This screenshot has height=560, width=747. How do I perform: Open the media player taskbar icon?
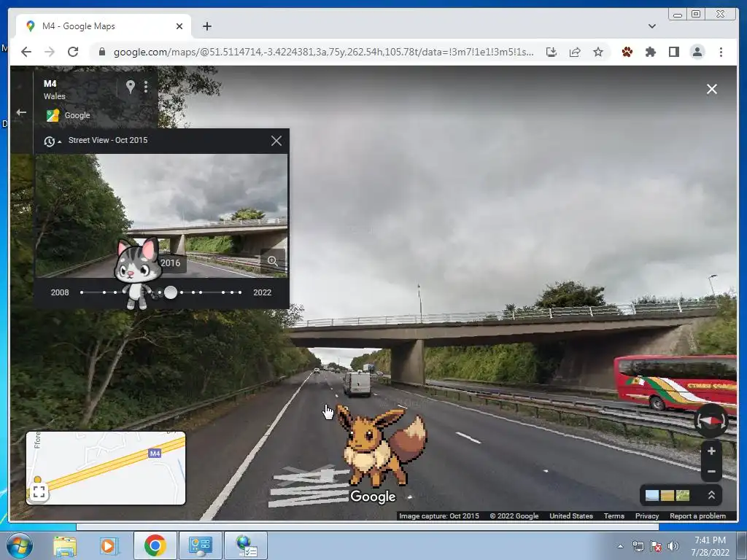pyautogui.click(x=108, y=545)
